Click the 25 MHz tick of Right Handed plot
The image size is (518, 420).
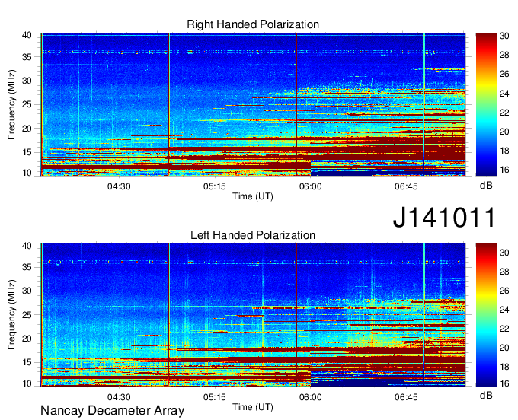27,104
